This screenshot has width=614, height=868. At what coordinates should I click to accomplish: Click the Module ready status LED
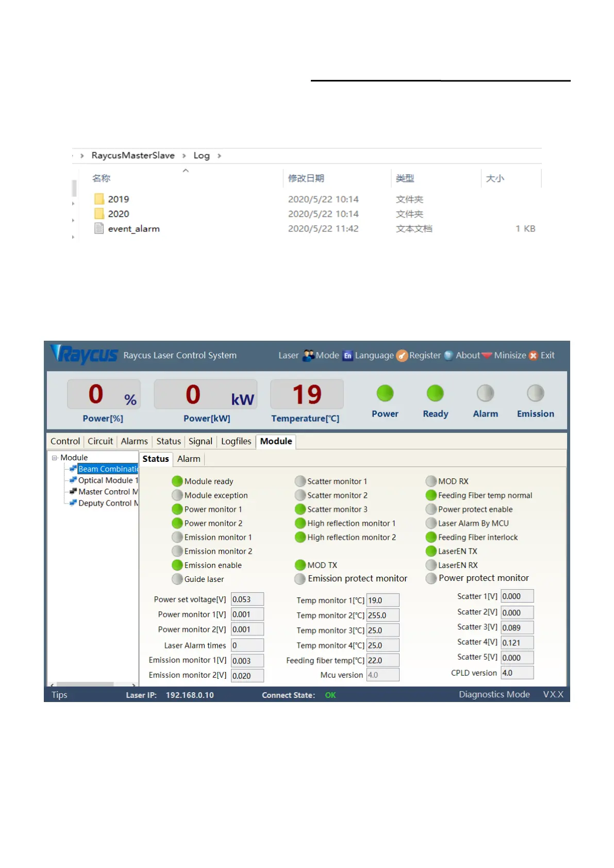coord(177,481)
